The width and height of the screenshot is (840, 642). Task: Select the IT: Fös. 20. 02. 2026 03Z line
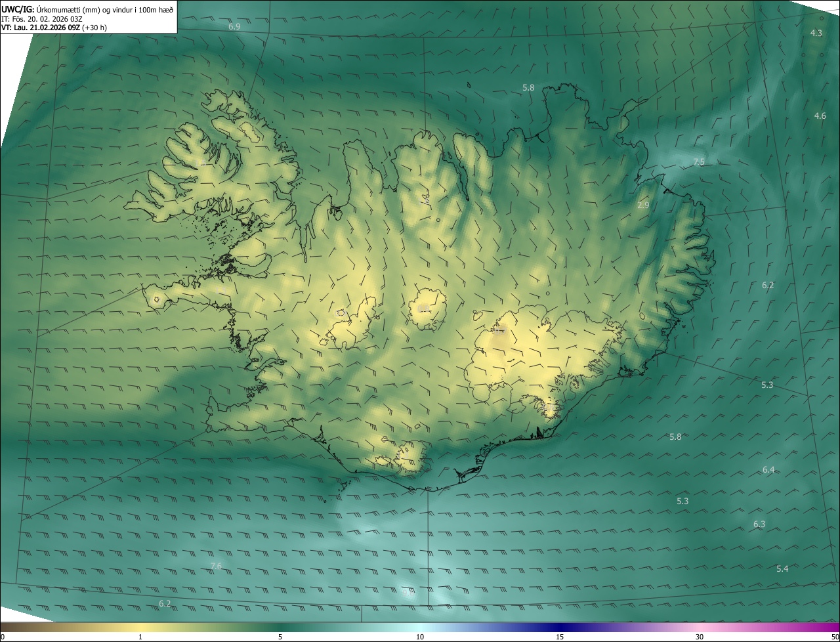pos(42,18)
